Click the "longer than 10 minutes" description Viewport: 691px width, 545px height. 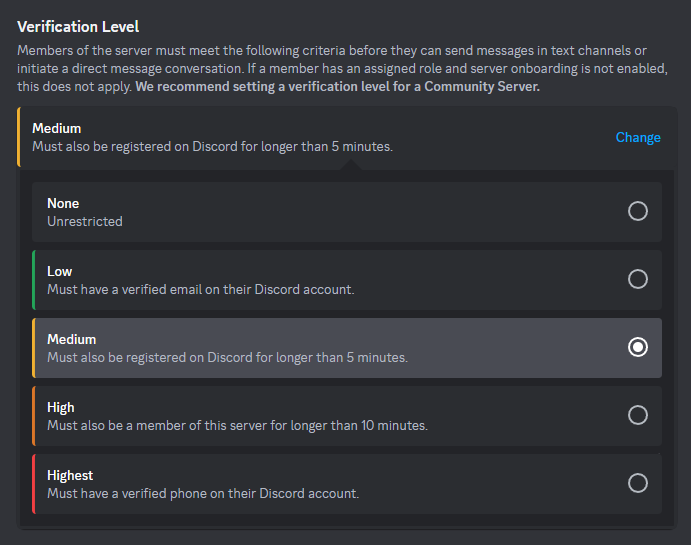click(x=237, y=425)
